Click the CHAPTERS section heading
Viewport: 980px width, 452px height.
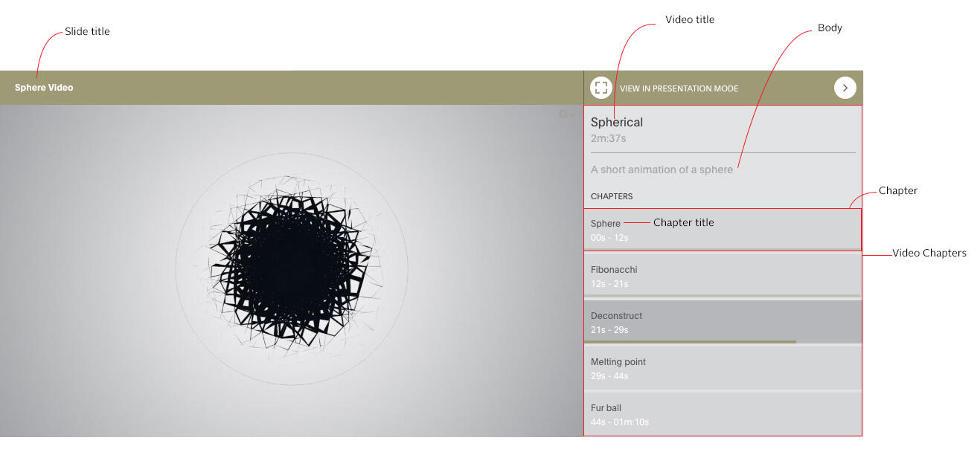tap(612, 196)
